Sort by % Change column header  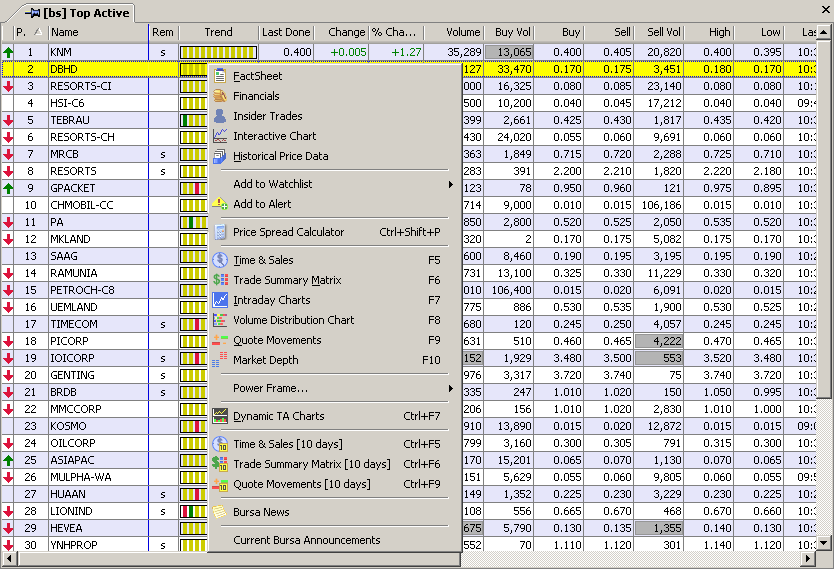(396, 32)
